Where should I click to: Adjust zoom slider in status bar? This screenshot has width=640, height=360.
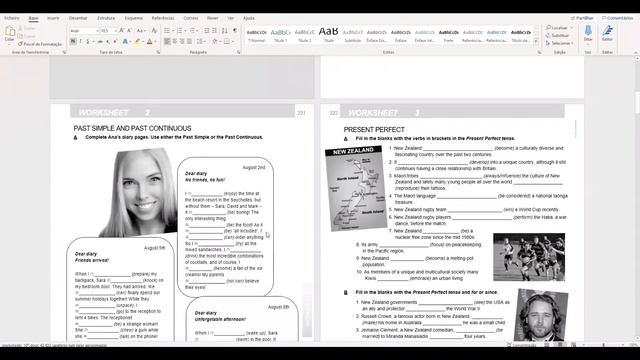pos(603,345)
